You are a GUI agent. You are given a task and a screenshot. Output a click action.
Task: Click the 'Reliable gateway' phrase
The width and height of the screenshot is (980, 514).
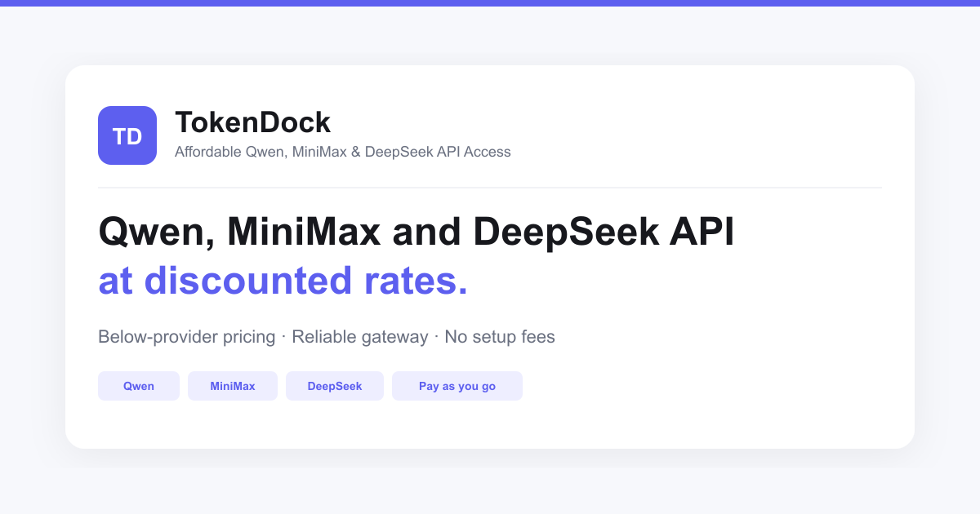360,336
